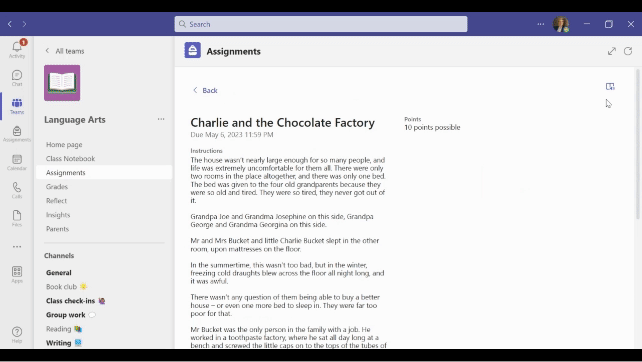
Task: Click paragraph starting In the summertime
Action: [287, 273]
